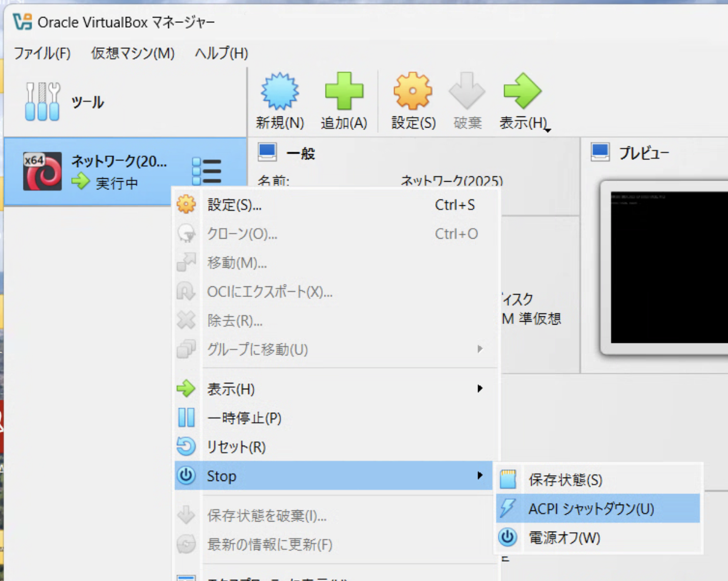728x581 pixels.
Task: Click the Preview (プレビュー) panel icon
Action: (x=600, y=152)
